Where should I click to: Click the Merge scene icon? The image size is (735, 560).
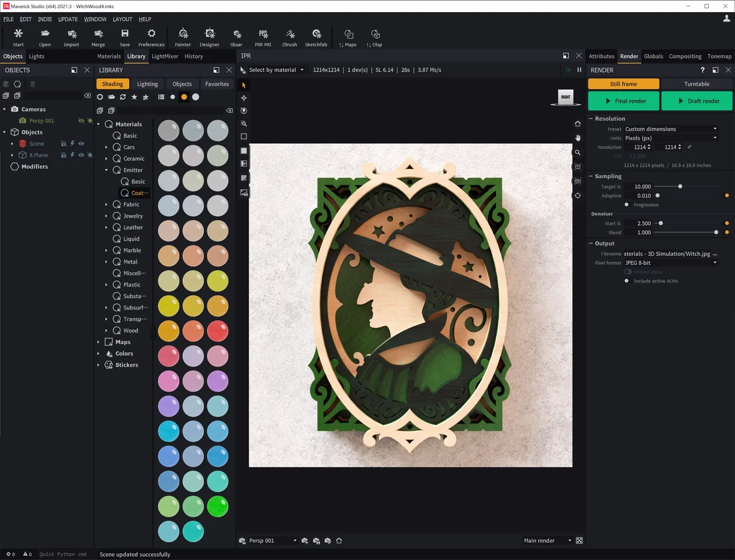tap(98, 38)
